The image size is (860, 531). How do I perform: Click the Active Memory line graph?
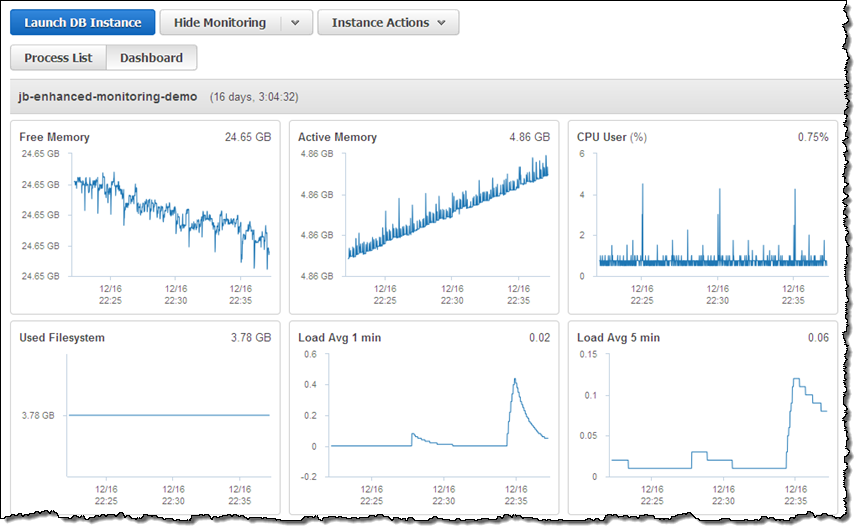tap(448, 207)
